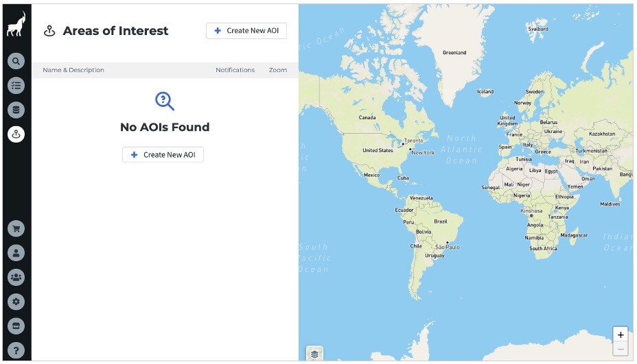Sort by Name & Description column header
This screenshot has height=364, width=637.
(x=73, y=70)
